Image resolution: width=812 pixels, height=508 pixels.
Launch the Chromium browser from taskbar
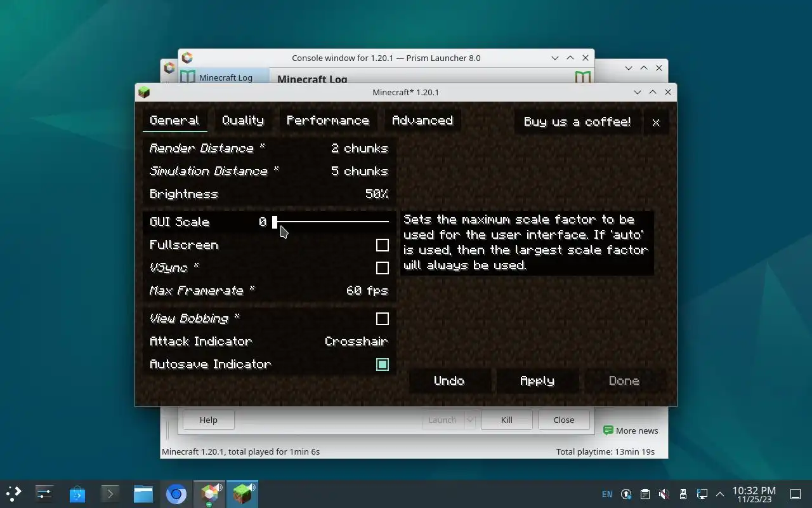176,493
